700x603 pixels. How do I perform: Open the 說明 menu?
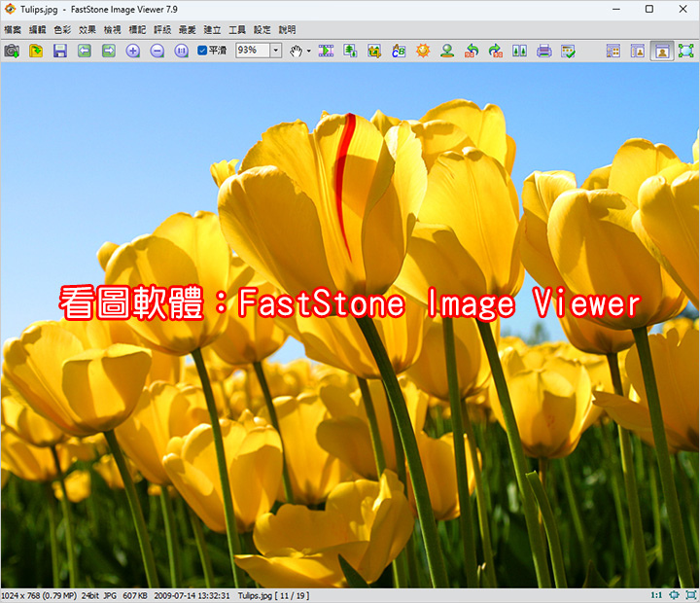(x=288, y=30)
